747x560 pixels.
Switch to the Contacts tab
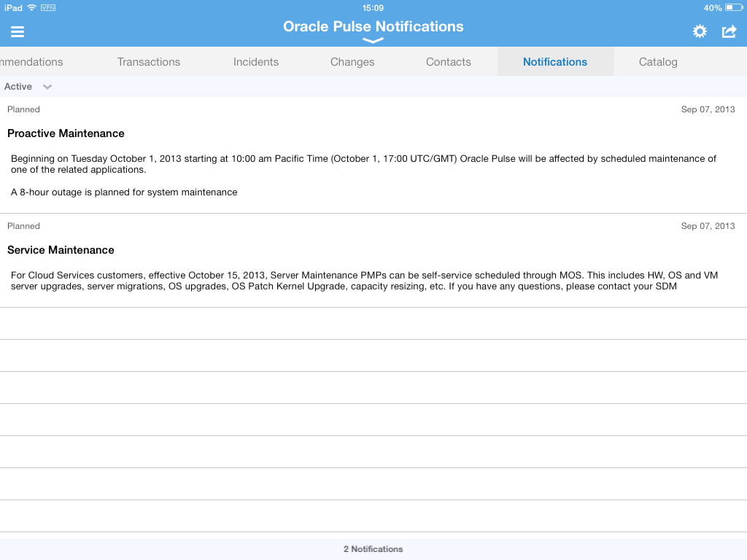click(449, 62)
